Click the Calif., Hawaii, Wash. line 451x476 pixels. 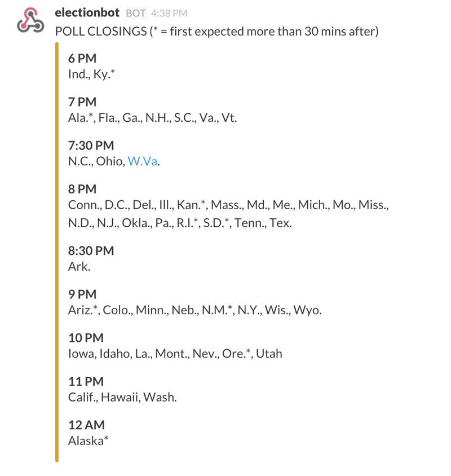(x=122, y=398)
